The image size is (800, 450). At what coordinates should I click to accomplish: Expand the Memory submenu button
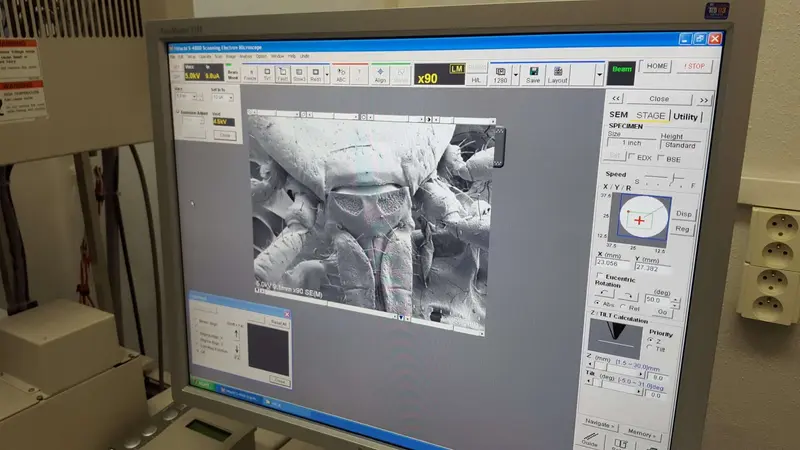pyautogui.click(x=641, y=433)
